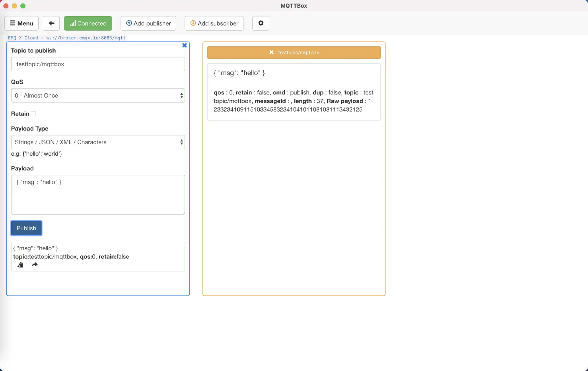Click Add publisher
588x371 pixels.
click(x=149, y=23)
